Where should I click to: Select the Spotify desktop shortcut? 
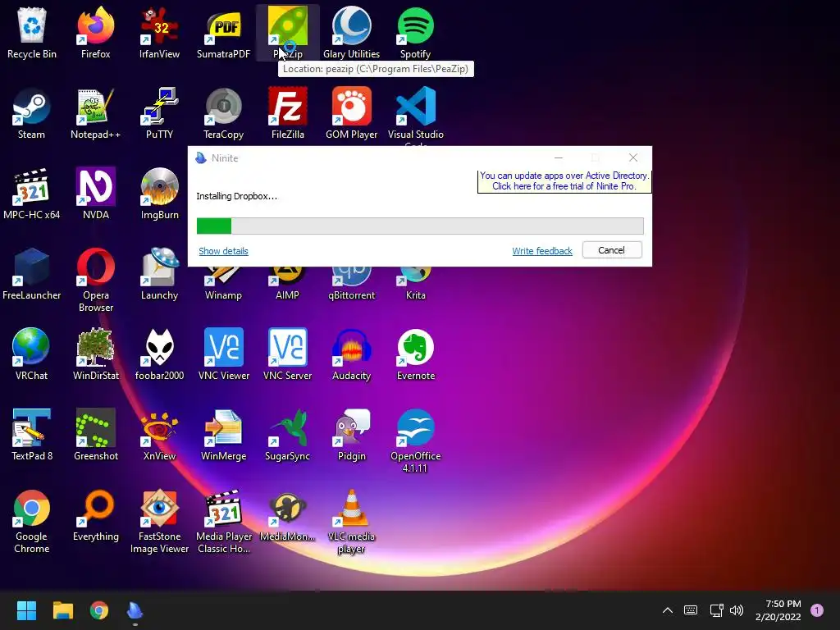415,32
